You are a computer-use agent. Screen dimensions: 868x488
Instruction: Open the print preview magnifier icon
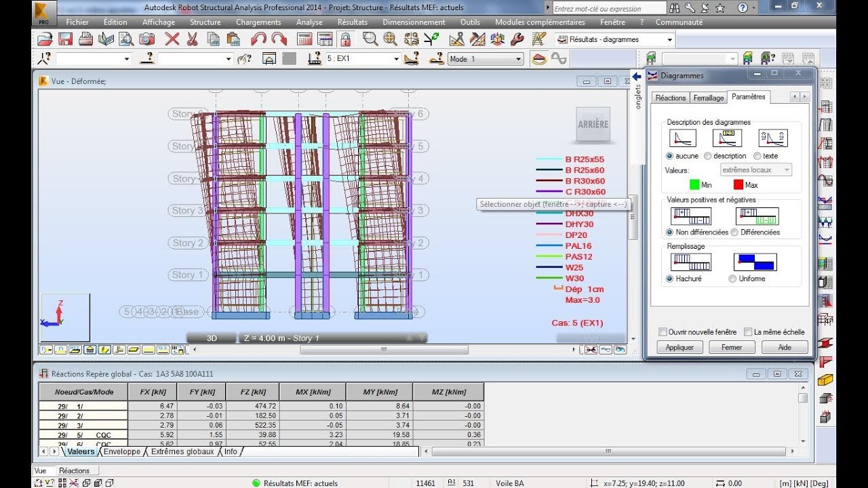tap(126, 39)
